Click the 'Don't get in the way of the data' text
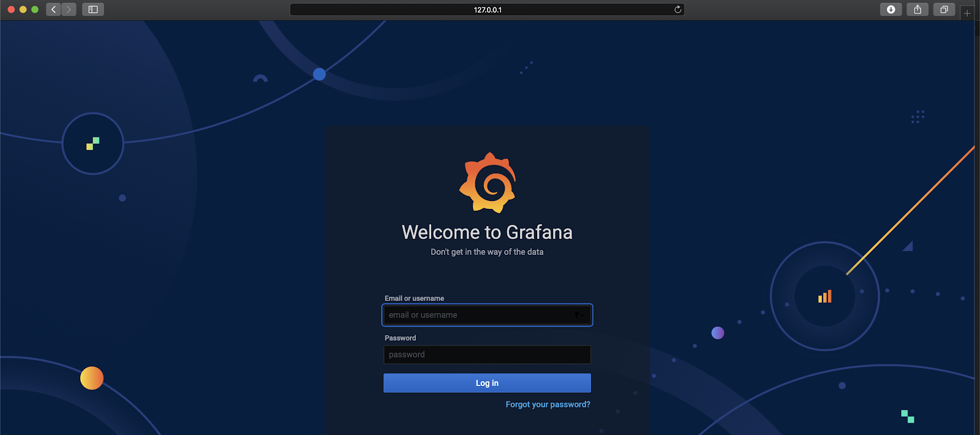This screenshot has width=980, height=435. [x=487, y=252]
